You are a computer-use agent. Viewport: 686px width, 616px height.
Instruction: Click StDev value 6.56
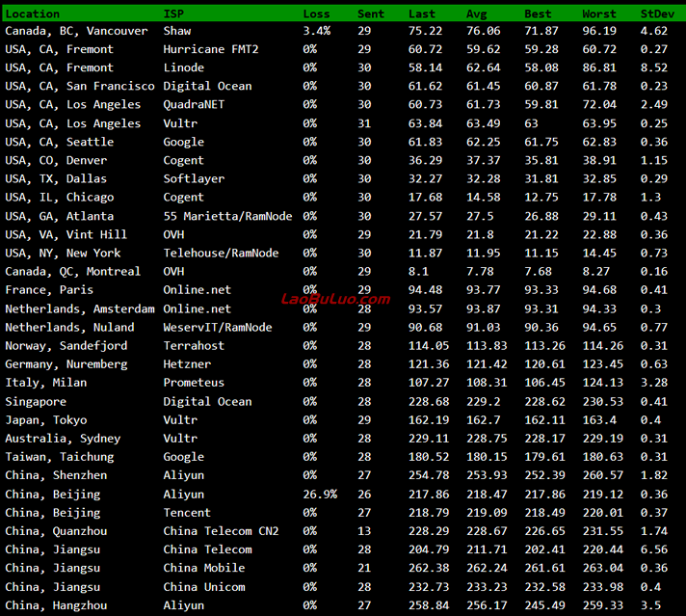coord(654,549)
